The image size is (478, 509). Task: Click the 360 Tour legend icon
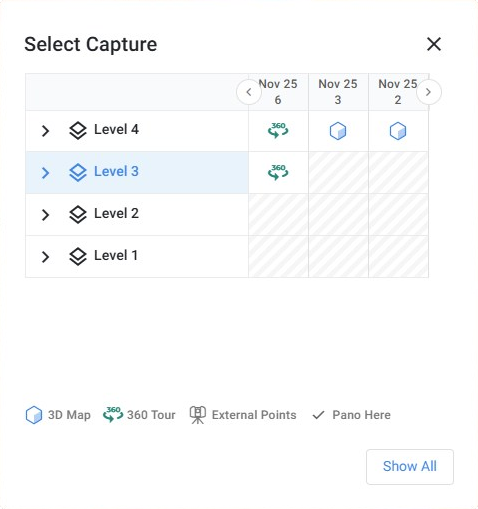[113, 414]
